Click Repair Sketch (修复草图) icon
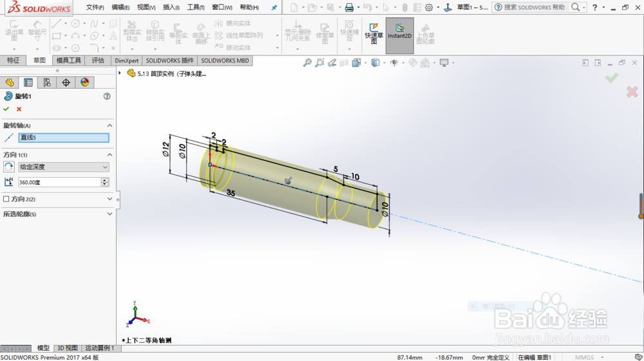 [x=325, y=33]
